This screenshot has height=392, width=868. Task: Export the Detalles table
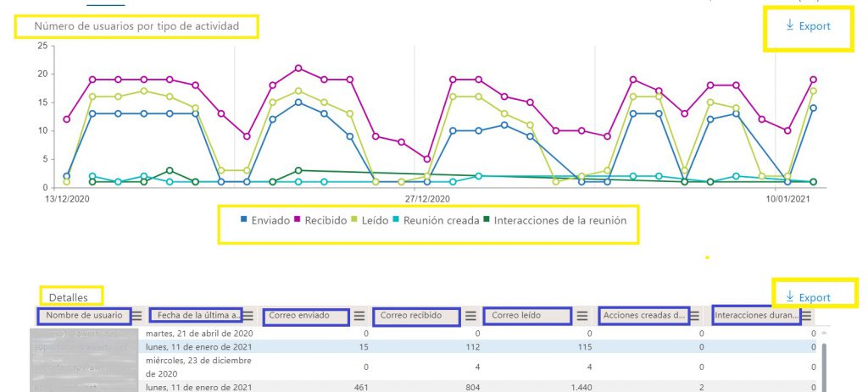coord(808,297)
